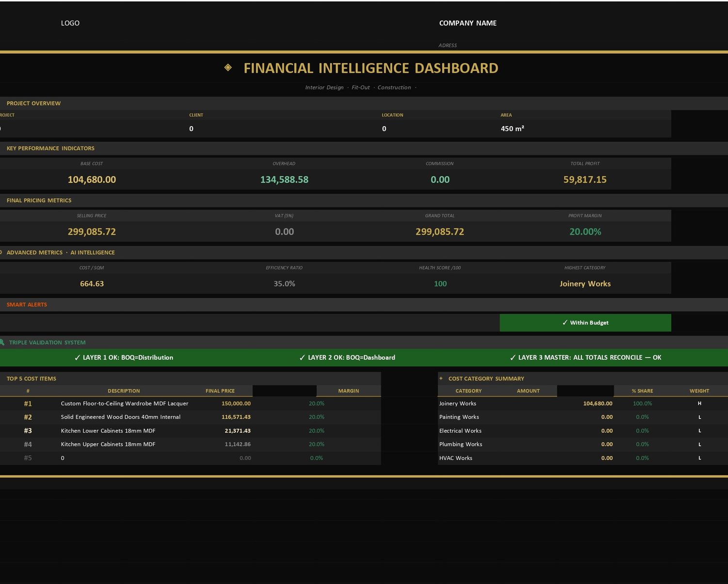Screen dimensions: 728x584
Task: Select the Profit Margin value 20.00%
Action: coord(585,232)
